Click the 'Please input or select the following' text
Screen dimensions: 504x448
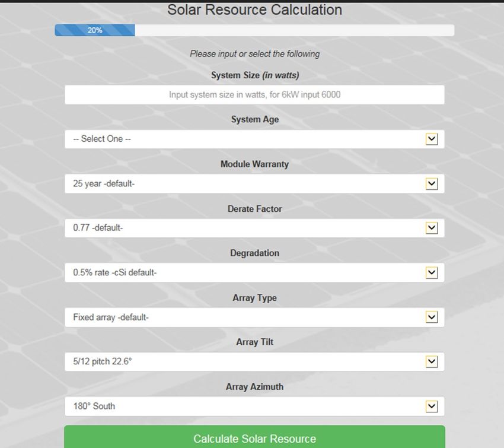(254, 54)
